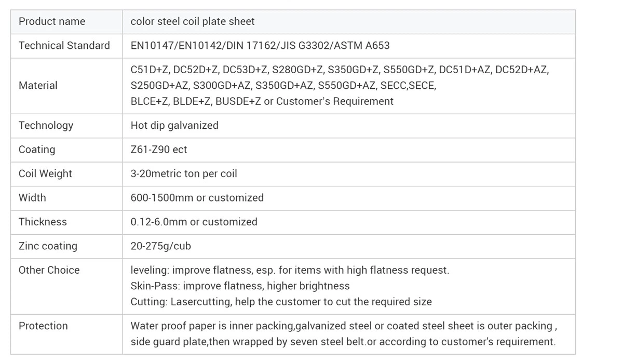This screenshot has width=623, height=364.
Task: Click the "Protection" row label
Action: click(43, 326)
